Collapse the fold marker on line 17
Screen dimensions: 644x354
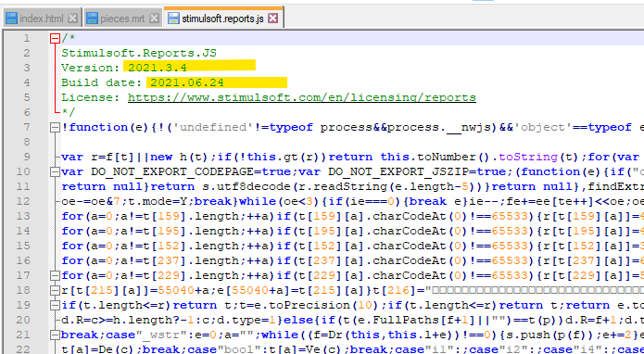(x=55, y=275)
